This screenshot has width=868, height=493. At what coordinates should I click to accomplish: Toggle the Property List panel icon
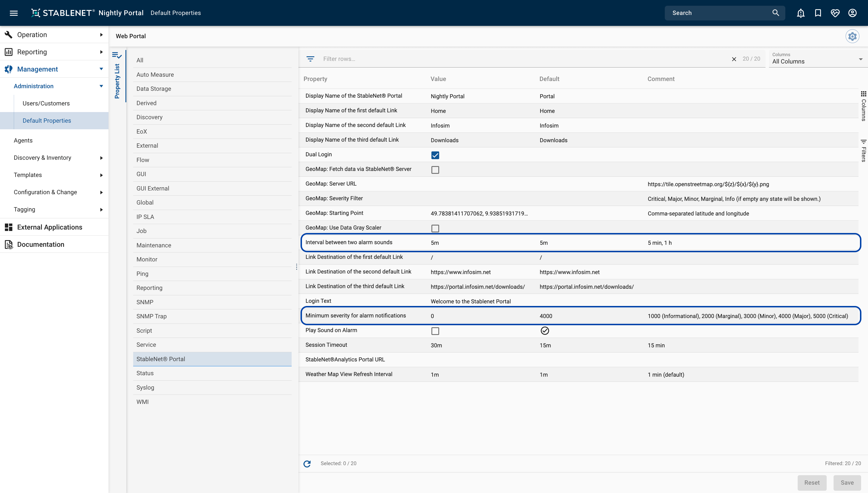(117, 55)
